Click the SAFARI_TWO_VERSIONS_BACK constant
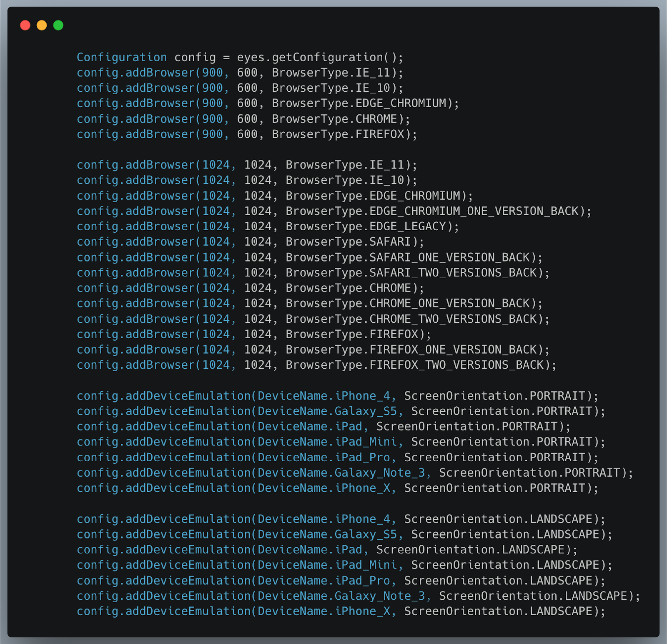Screen dimensions: 667x644 point(454,273)
